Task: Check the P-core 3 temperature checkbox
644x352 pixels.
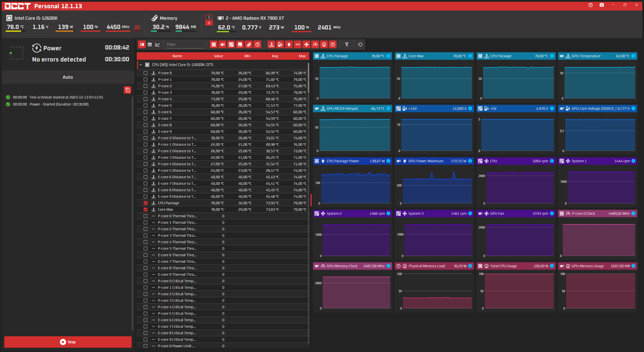Action: pyautogui.click(x=145, y=92)
